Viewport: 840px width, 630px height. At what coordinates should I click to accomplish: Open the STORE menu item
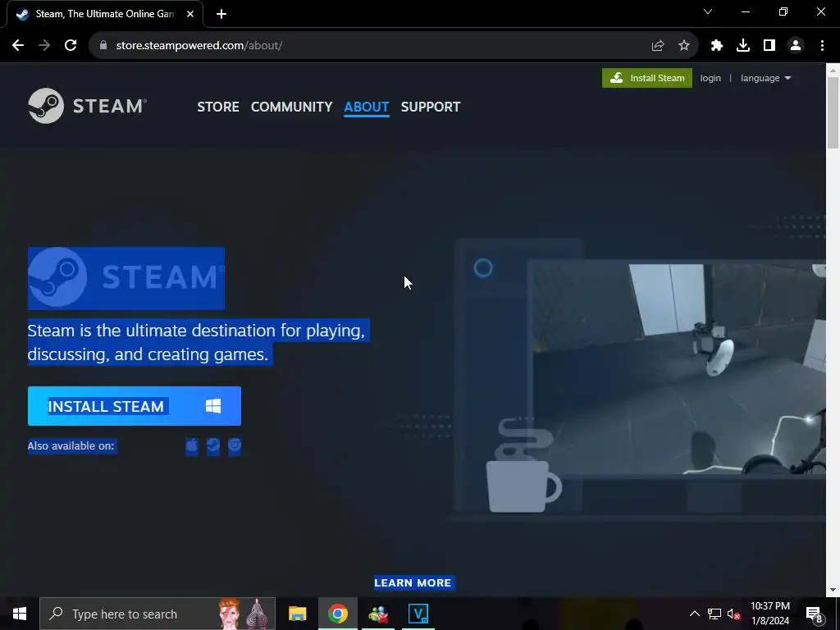click(218, 107)
